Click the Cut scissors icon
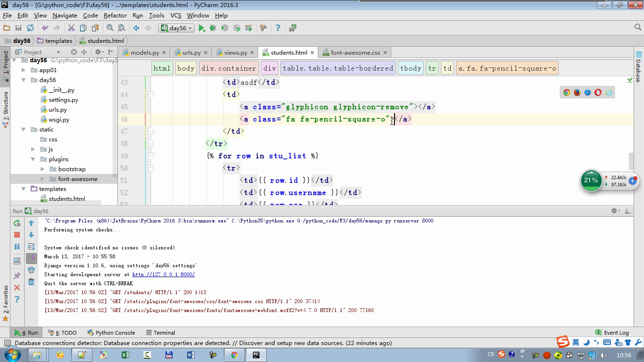 [72, 28]
